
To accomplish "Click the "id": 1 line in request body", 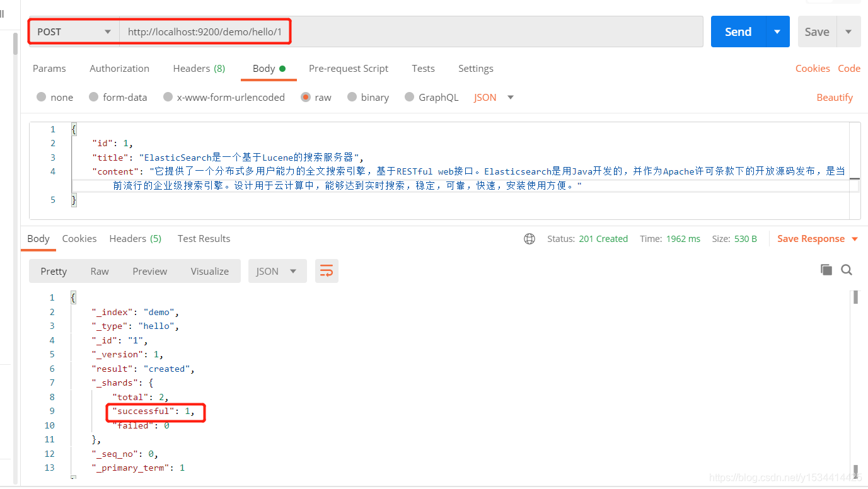I will 112,143.
